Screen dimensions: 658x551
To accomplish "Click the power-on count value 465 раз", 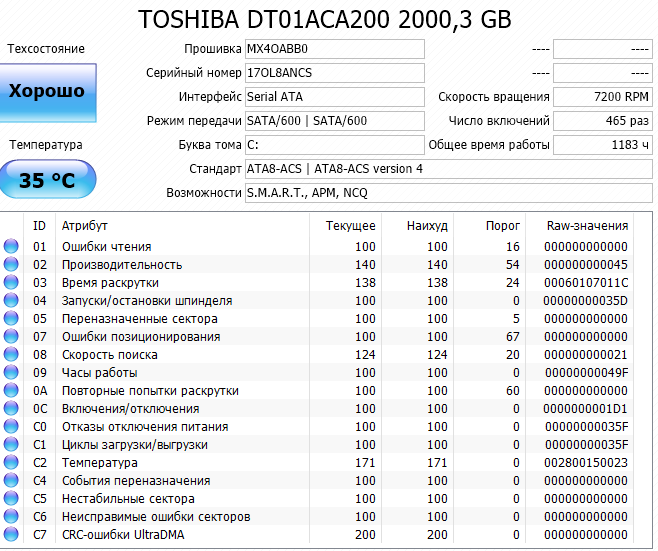I will [x=603, y=121].
